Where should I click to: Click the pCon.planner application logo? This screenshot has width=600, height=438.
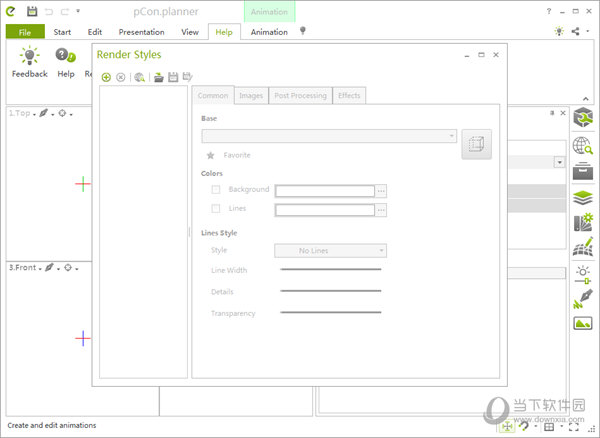11,11
